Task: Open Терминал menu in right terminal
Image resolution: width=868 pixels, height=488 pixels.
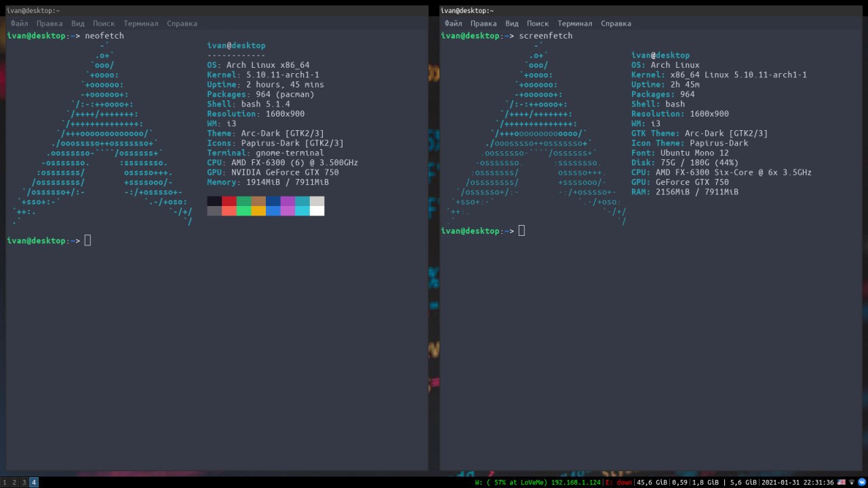Action: tap(575, 23)
